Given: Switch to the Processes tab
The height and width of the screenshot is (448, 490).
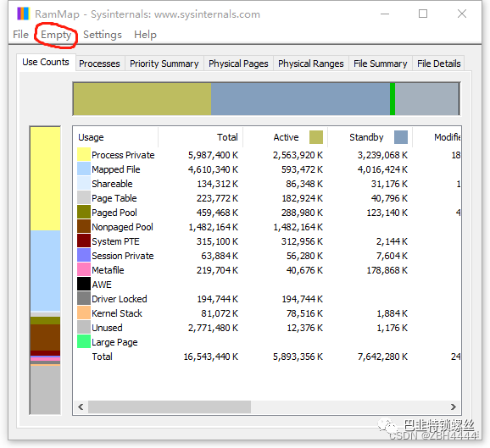Looking at the screenshot, I should [x=99, y=64].
